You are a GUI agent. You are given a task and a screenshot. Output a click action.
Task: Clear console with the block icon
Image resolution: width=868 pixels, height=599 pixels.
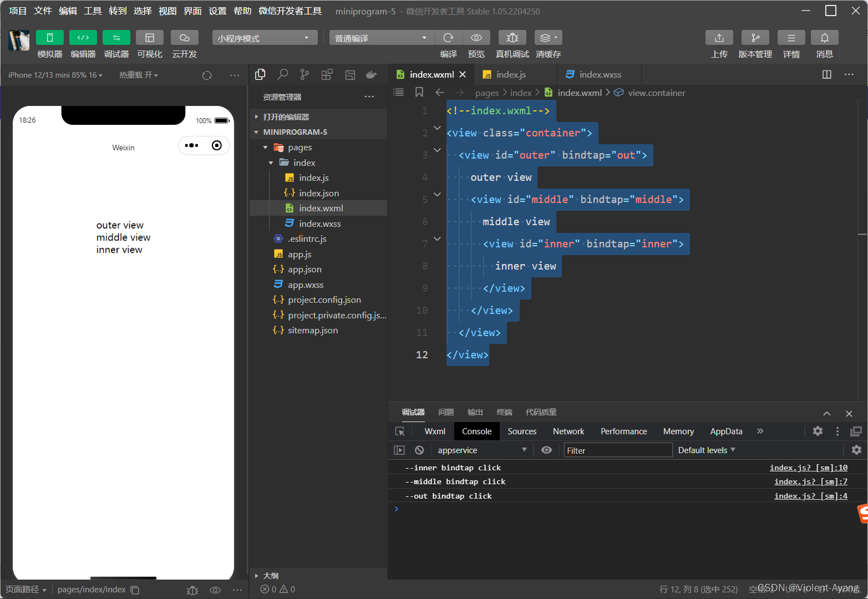tap(419, 450)
